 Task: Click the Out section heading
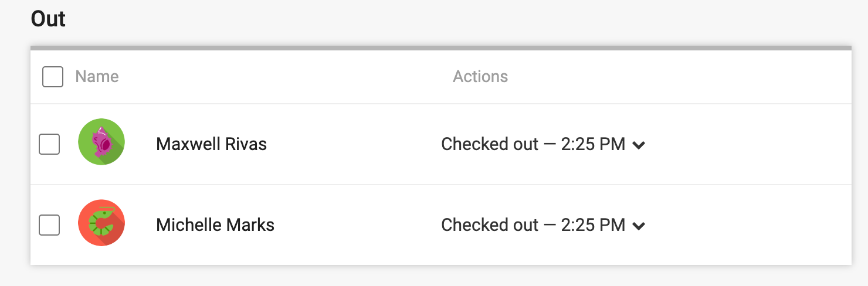click(x=48, y=19)
